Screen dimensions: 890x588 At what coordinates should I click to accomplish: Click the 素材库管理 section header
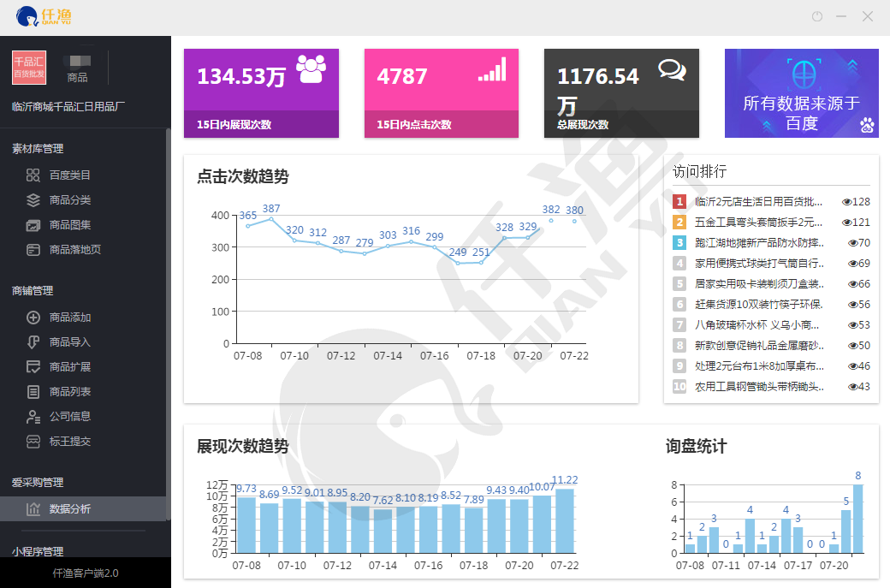click(38, 149)
